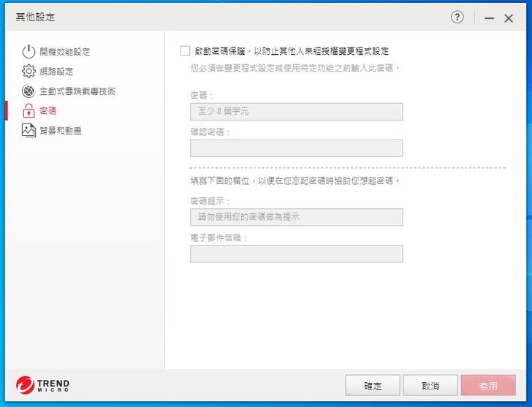Open help with the question mark icon
The image size is (532, 407).
click(457, 17)
